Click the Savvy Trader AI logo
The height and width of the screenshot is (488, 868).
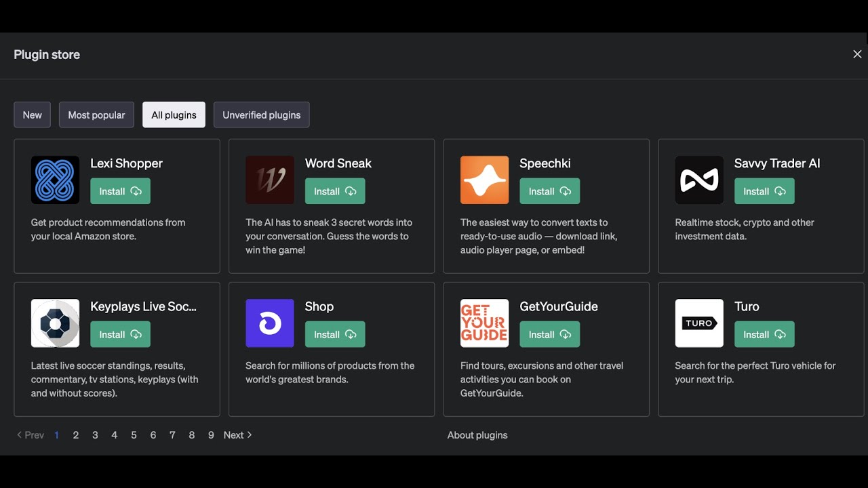[699, 180]
